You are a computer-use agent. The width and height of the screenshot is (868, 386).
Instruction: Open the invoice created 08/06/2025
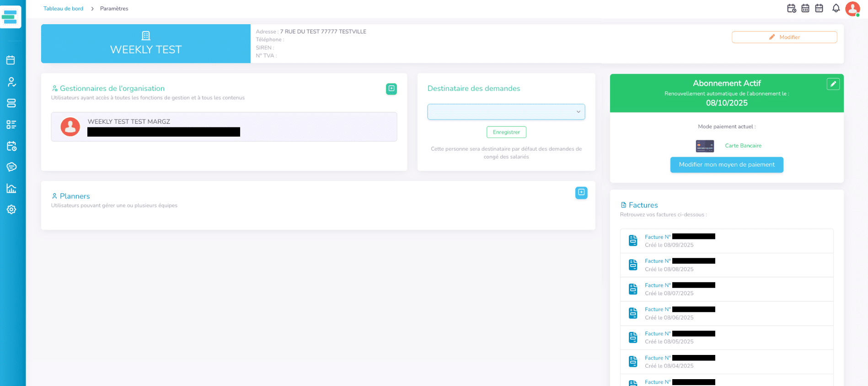727,313
